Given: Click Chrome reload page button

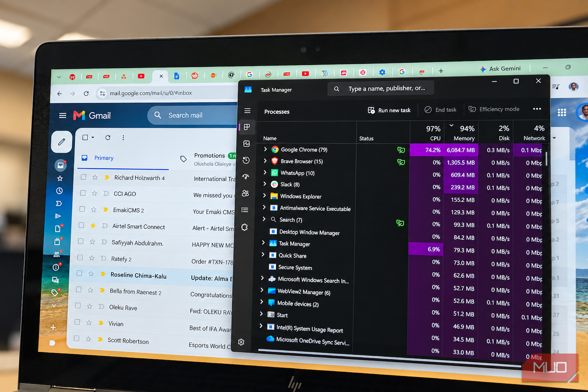Looking at the screenshot, I should 86,94.
